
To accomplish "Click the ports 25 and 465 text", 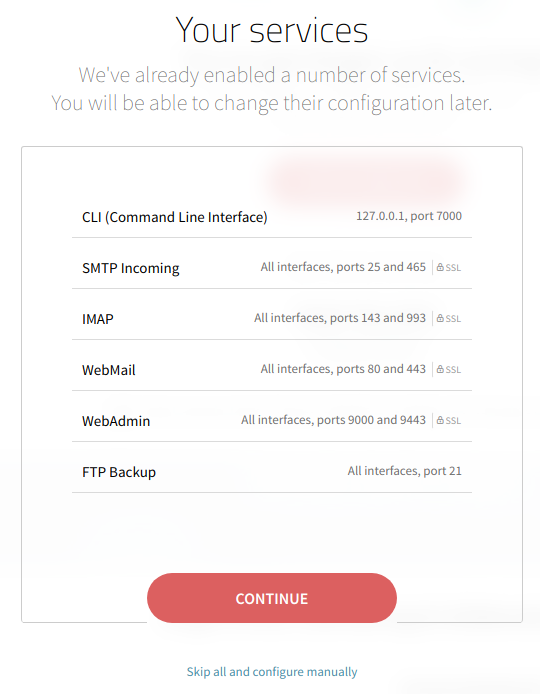I will click(x=381, y=267).
